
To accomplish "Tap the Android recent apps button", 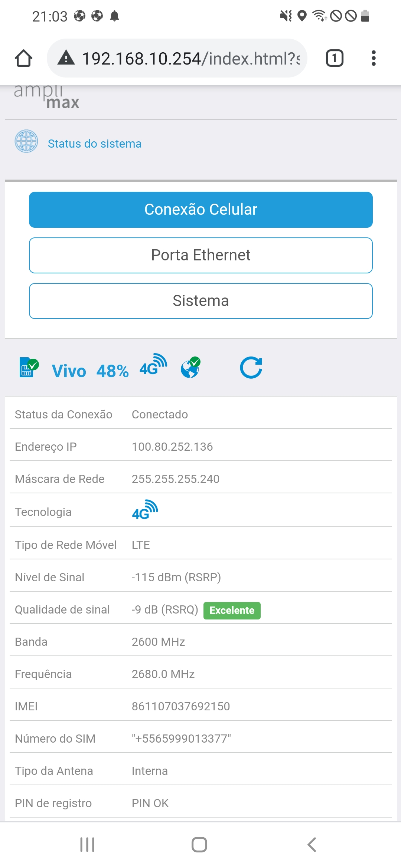I will click(87, 845).
